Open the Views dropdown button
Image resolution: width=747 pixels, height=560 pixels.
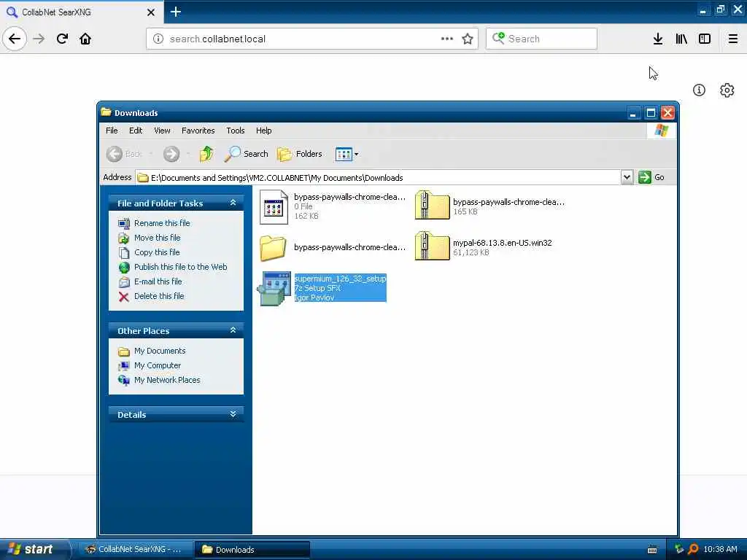click(347, 154)
